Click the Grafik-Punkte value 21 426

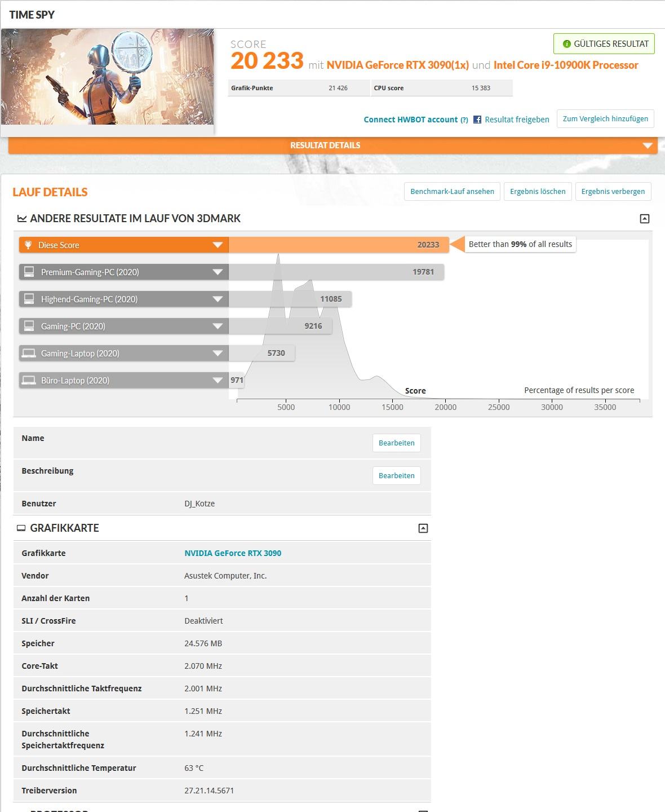coord(338,88)
